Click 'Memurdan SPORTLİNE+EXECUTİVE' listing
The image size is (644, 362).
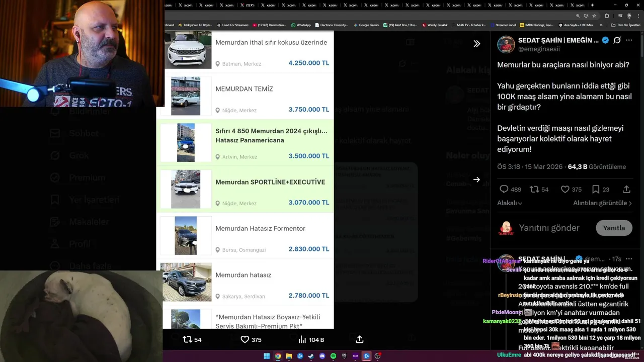270,182
